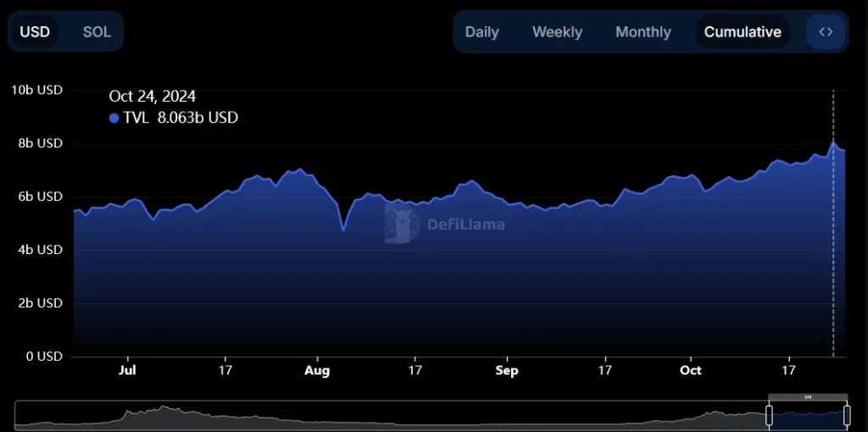868x432 pixels.
Task: Click the Oct 24, 2024 tooltip date
Action: pyautogui.click(x=153, y=97)
